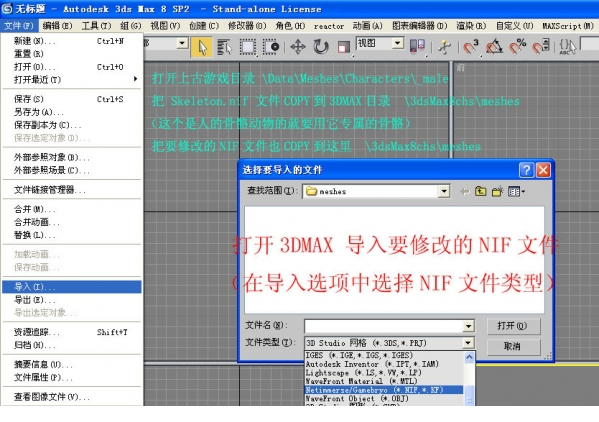Screen dimensions: 599x422
Task: Choose 重置(R) from File menu
Action: click(x=72, y=53)
